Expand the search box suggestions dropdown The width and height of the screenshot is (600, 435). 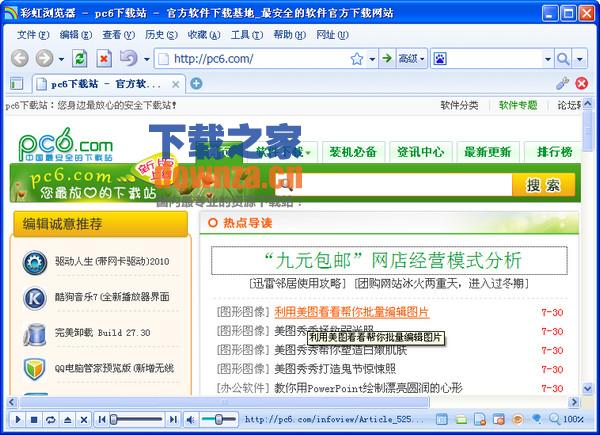548,59
